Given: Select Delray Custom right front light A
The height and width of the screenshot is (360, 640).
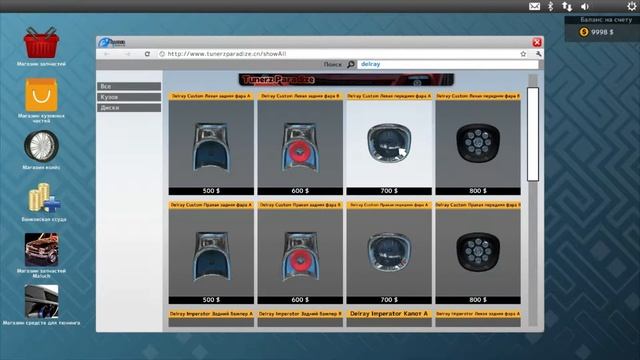Looking at the screenshot, I should 389,253.
